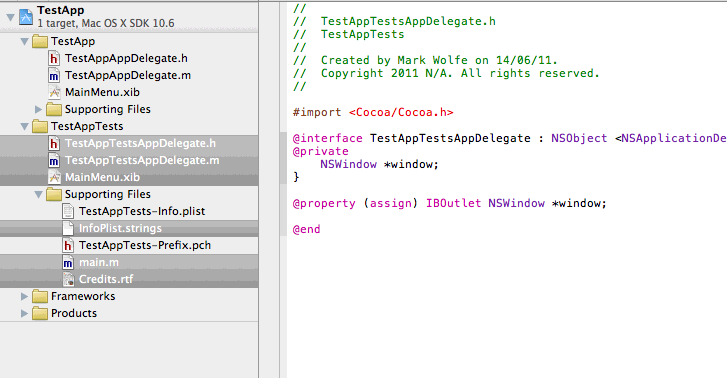Select TestAppTestsAppDelegate.m file name

click(x=142, y=160)
